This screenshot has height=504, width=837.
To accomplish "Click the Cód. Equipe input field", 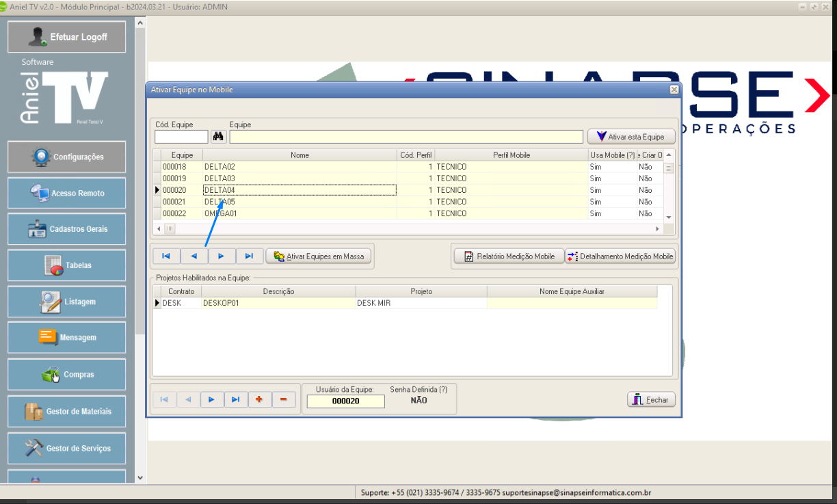I will [181, 137].
